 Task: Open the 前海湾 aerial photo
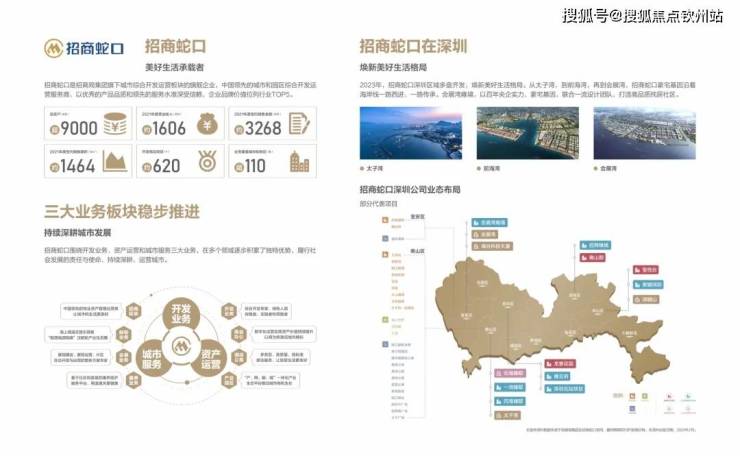click(x=528, y=133)
